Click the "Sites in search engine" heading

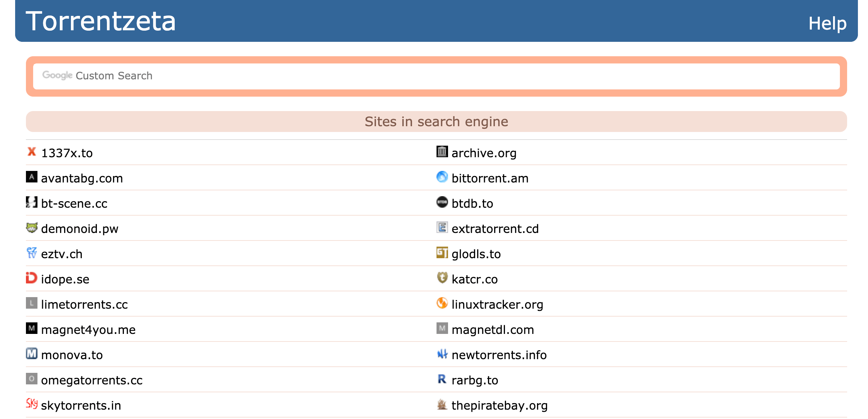point(437,122)
